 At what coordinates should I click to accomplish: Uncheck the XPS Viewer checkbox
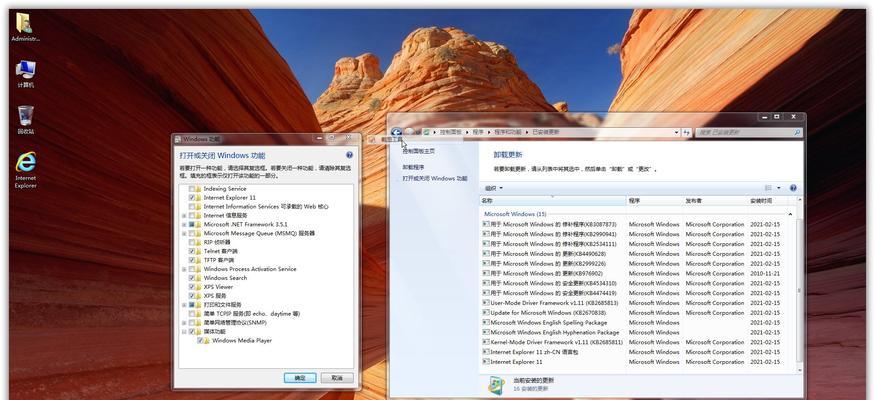(x=191, y=287)
